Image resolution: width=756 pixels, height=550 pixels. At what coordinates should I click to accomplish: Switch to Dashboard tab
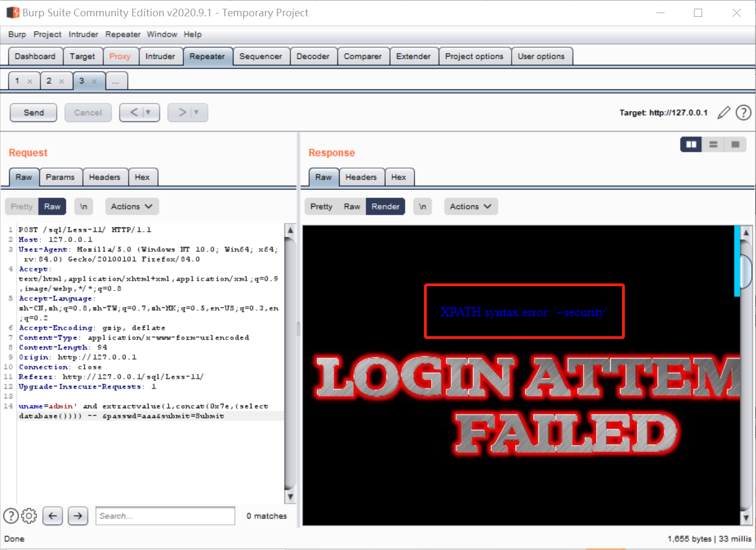click(35, 57)
